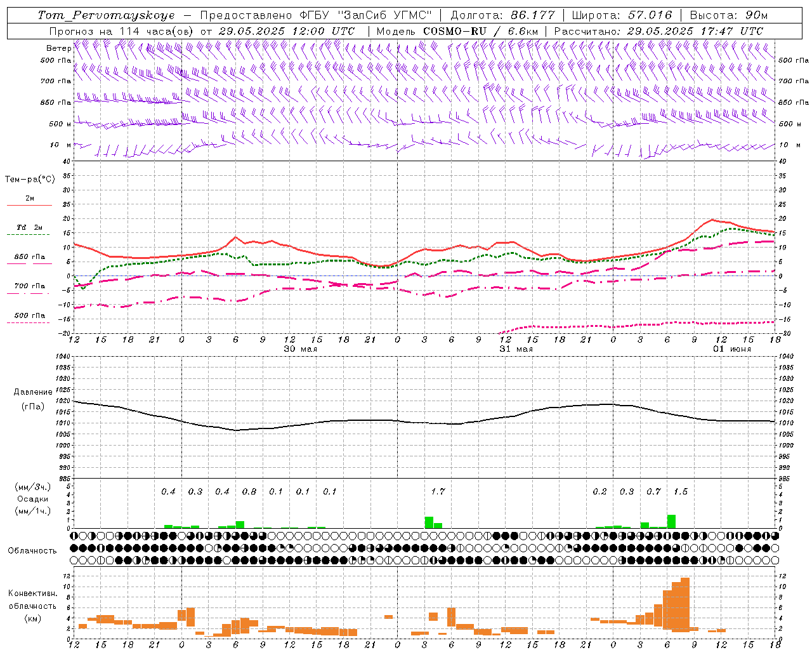This screenshot has height=650, width=812.
Task: Select the Тем-ра(°C) temperature panel label
Action: click(30, 180)
